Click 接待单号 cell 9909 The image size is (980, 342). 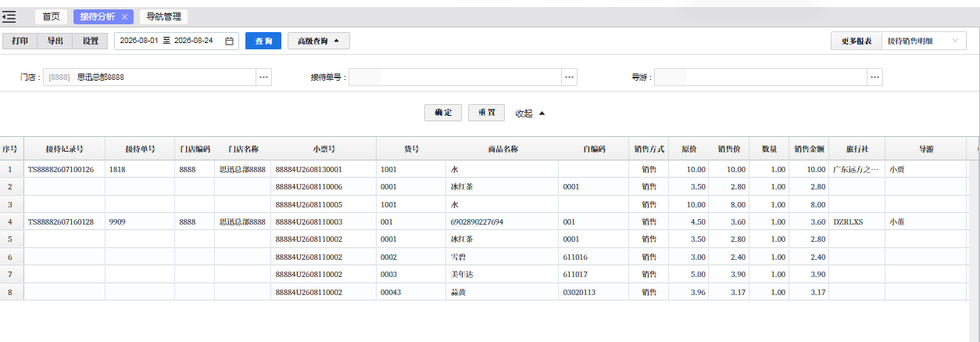118,222
